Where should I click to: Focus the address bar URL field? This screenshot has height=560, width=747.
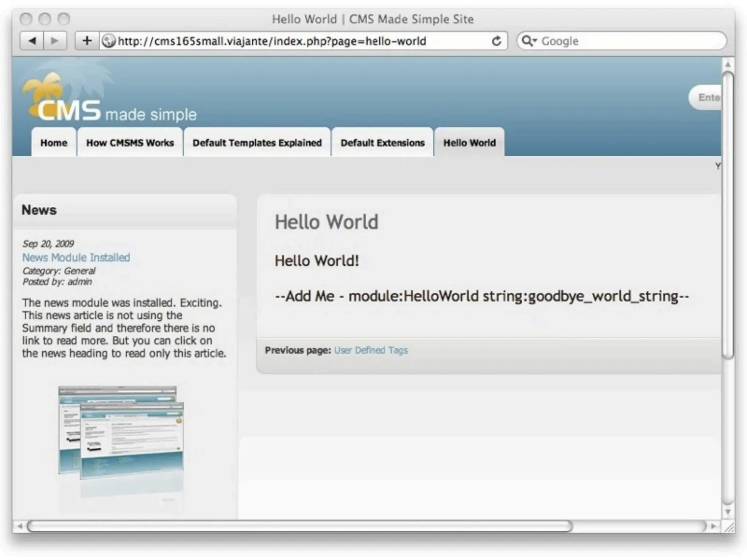(x=303, y=41)
